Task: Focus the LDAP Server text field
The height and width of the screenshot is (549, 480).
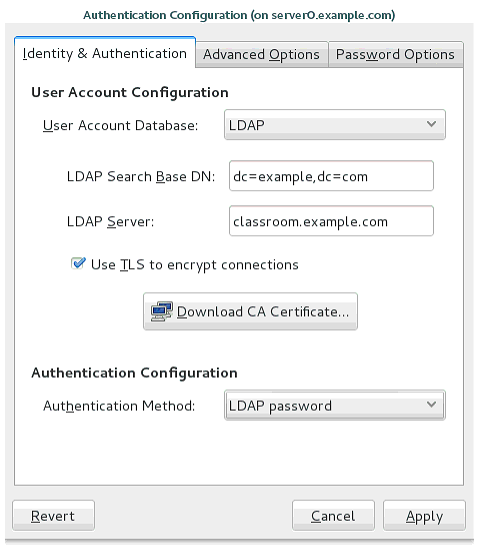Action: point(331,221)
